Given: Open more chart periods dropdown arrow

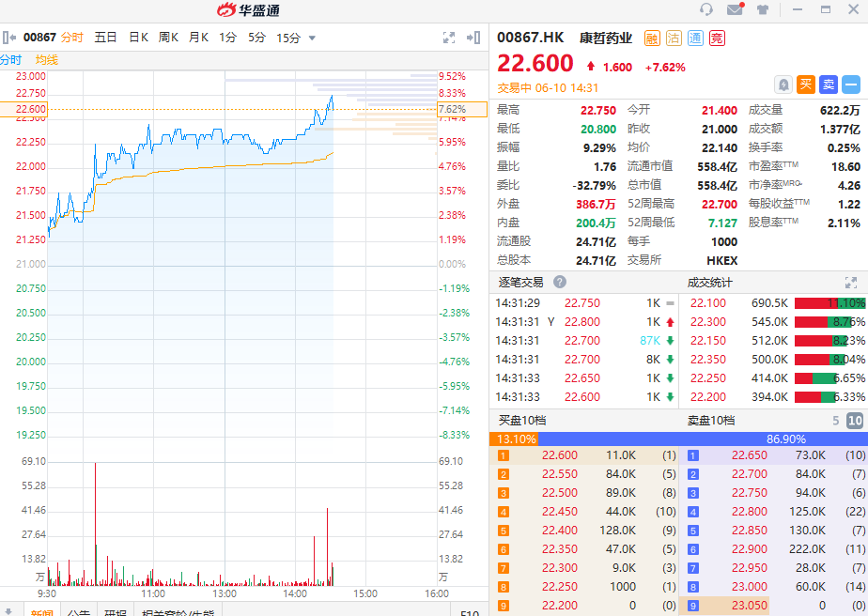Looking at the screenshot, I should (312, 38).
